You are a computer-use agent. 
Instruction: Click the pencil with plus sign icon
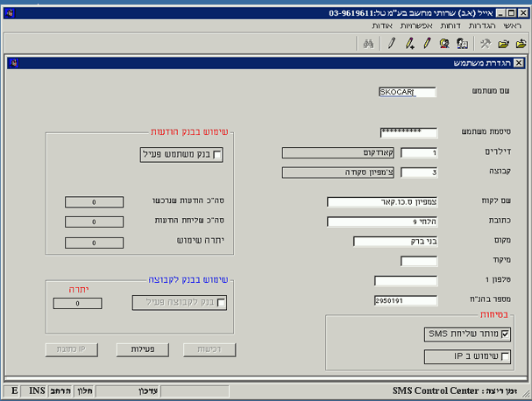[409, 44]
